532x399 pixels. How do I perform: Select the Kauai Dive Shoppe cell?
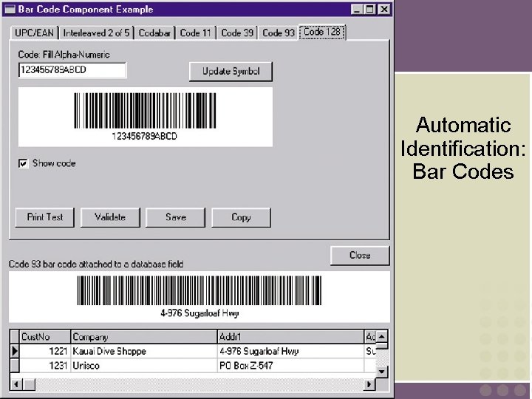click(x=144, y=351)
